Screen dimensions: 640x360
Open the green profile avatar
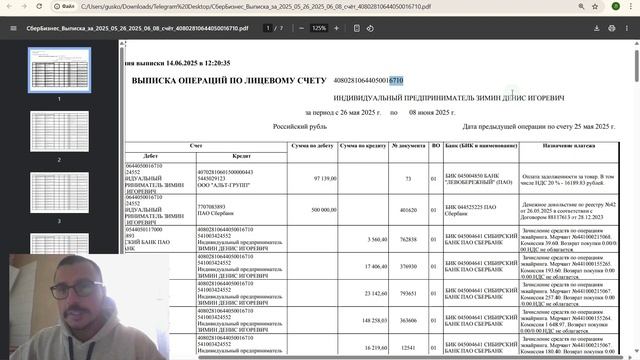616,6
